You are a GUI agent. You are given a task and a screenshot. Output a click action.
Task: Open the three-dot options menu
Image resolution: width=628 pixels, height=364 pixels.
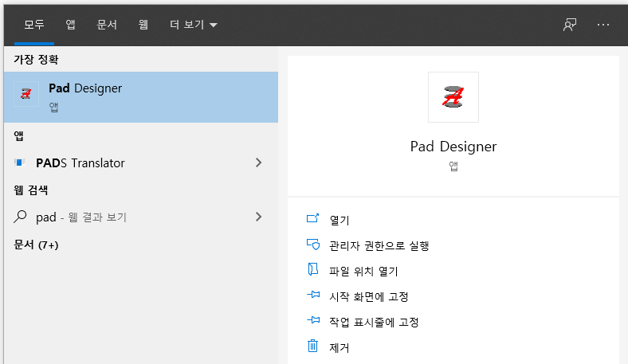coord(603,25)
